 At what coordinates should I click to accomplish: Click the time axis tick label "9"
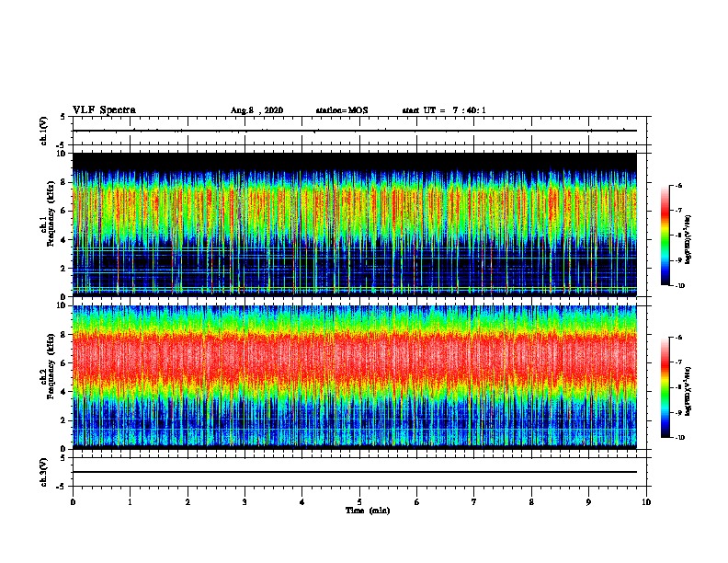tap(588, 502)
